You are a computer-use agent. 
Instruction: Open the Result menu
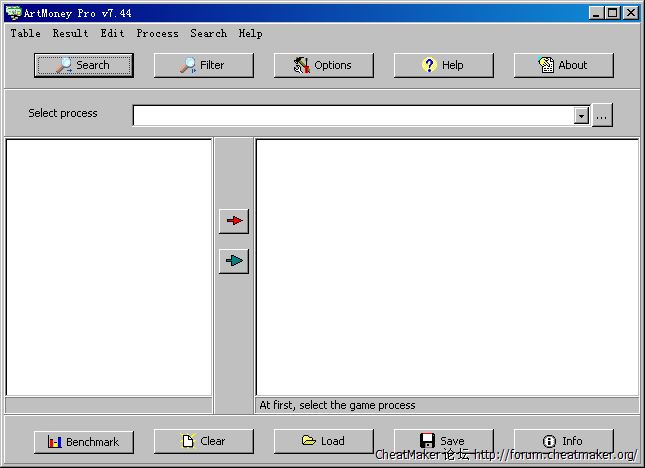pos(71,33)
